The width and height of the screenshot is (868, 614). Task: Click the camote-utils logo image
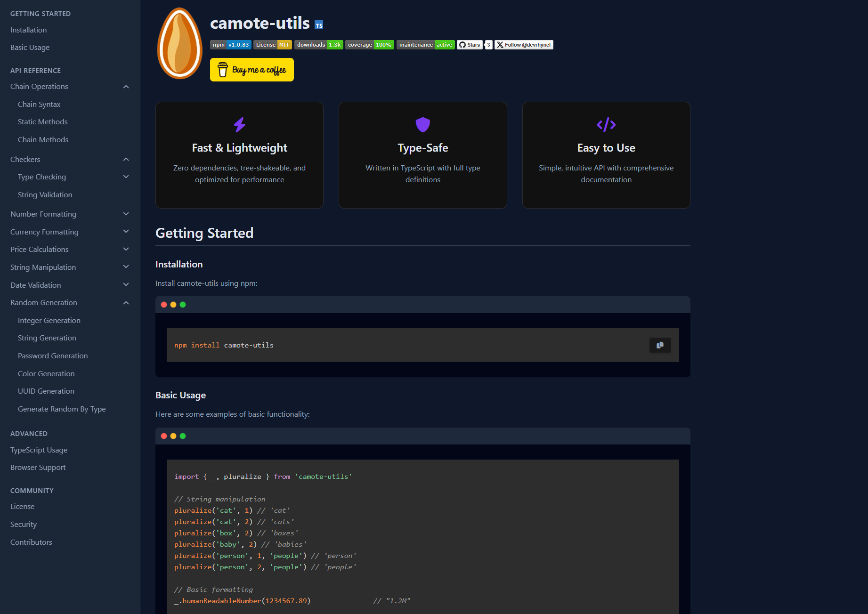(179, 43)
